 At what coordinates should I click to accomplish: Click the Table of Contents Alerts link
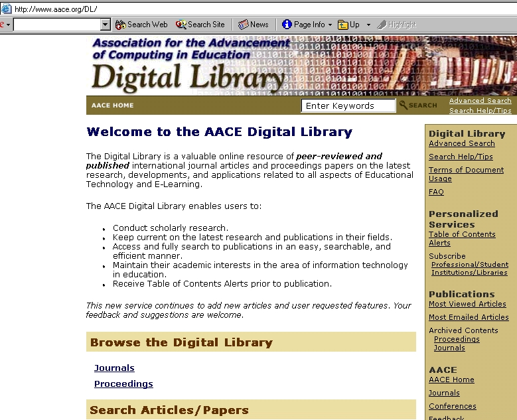click(x=462, y=238)
